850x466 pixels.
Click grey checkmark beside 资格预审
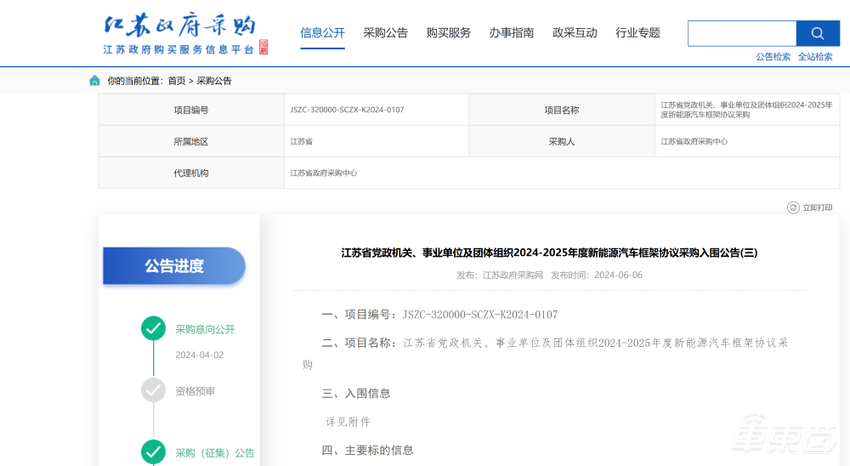click(153, 390)
